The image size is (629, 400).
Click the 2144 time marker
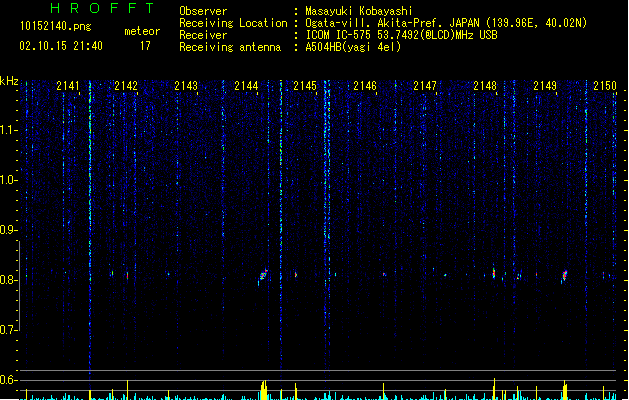tap(246, 86)
